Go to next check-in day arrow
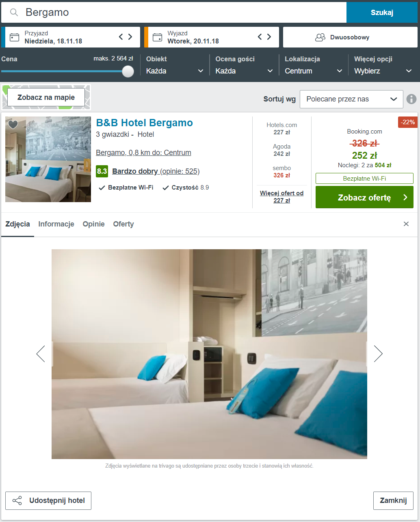Image resolution: width=420 pixels, height=522 pixels. point(130,37)
